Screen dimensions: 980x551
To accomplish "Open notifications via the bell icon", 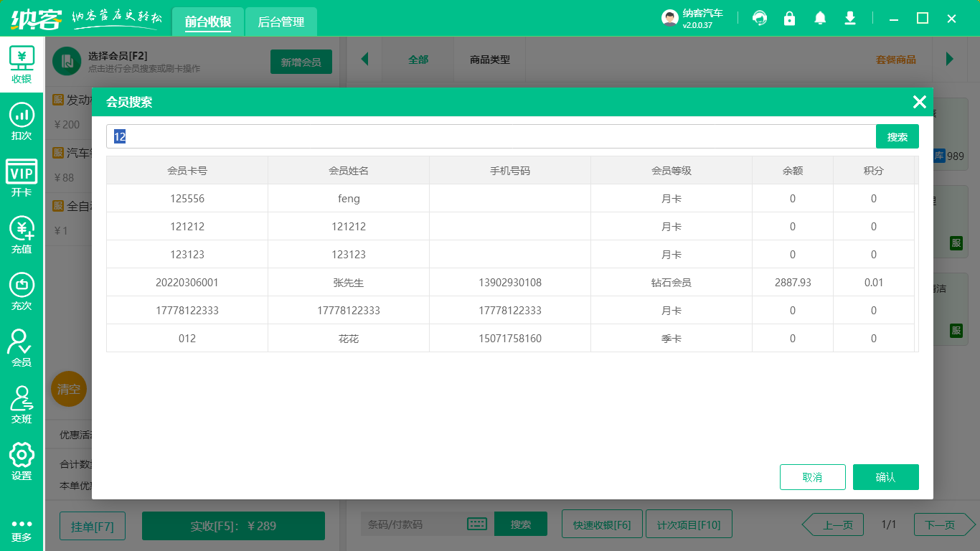I will click(x=819, y=18).
